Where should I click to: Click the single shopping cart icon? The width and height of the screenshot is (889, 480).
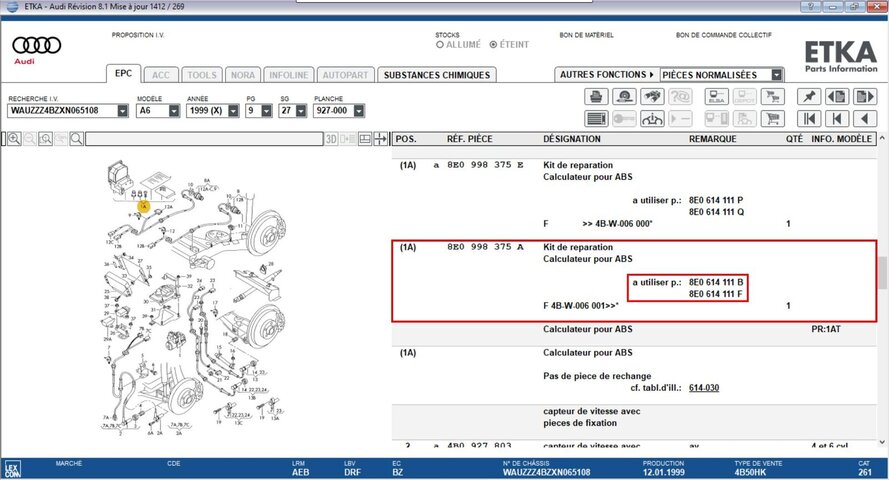coord(772,119)
